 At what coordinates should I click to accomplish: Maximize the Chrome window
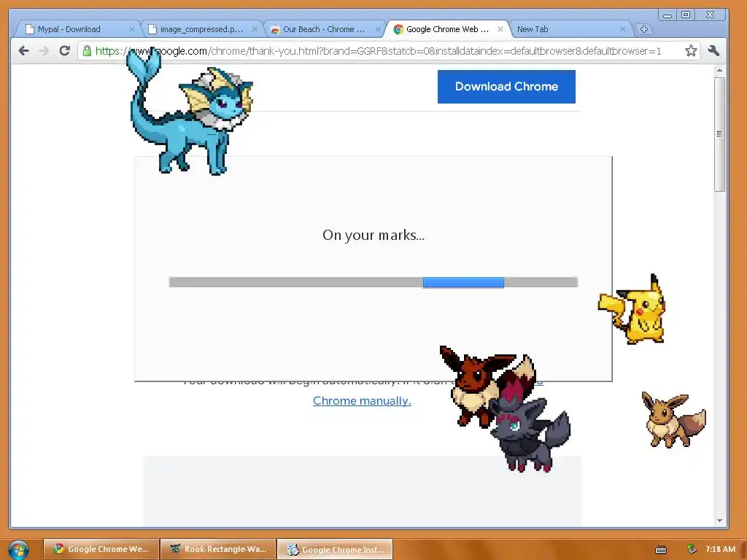[x=686, y=15]
